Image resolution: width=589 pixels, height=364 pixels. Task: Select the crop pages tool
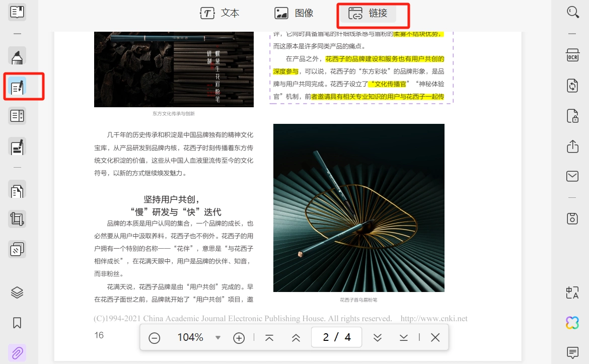[17, 219]
